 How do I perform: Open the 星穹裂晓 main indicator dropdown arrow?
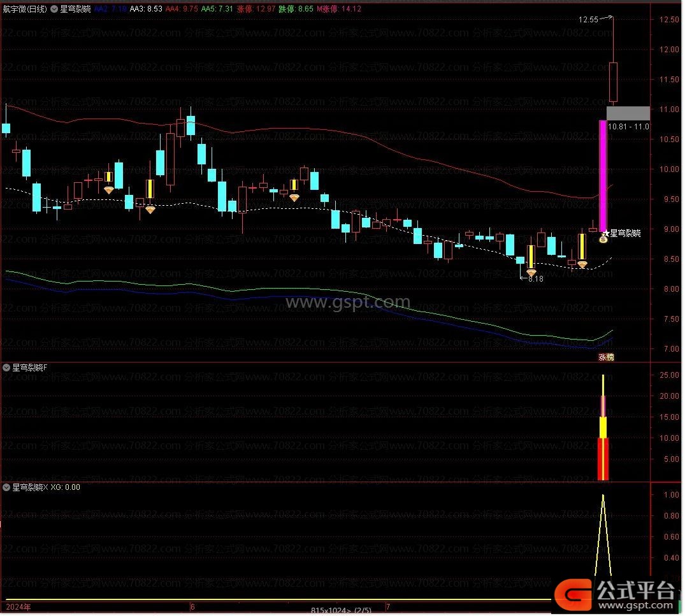pos(54,9)
